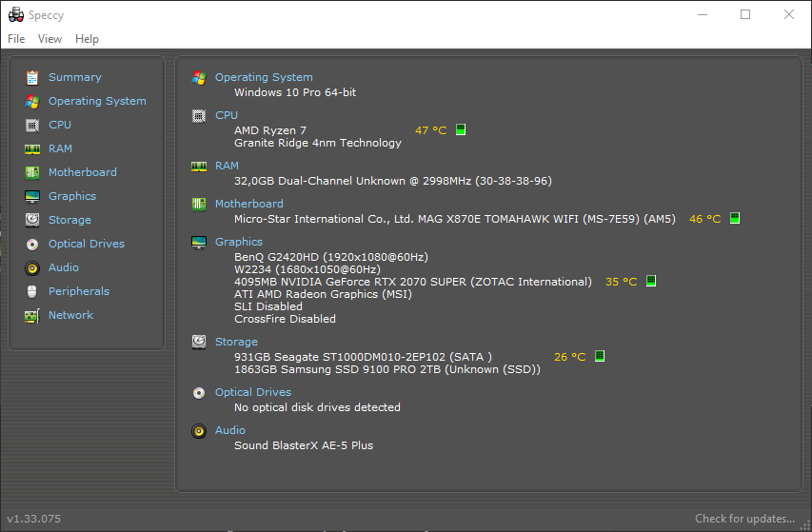Click the chip icon beside main CPU heading
812x532 pixels.
pyautogui.click(x=199, y=116)
